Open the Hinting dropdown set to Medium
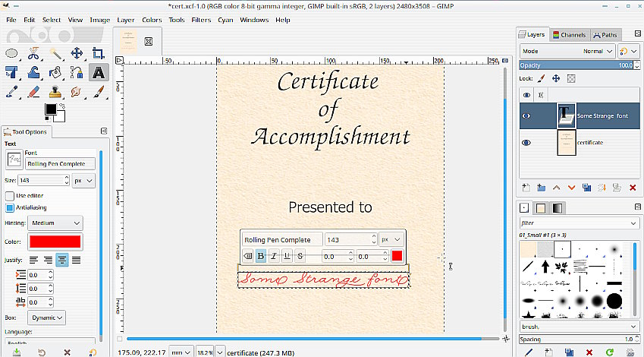Screen dimensions: 644x357 pos(55,223)
